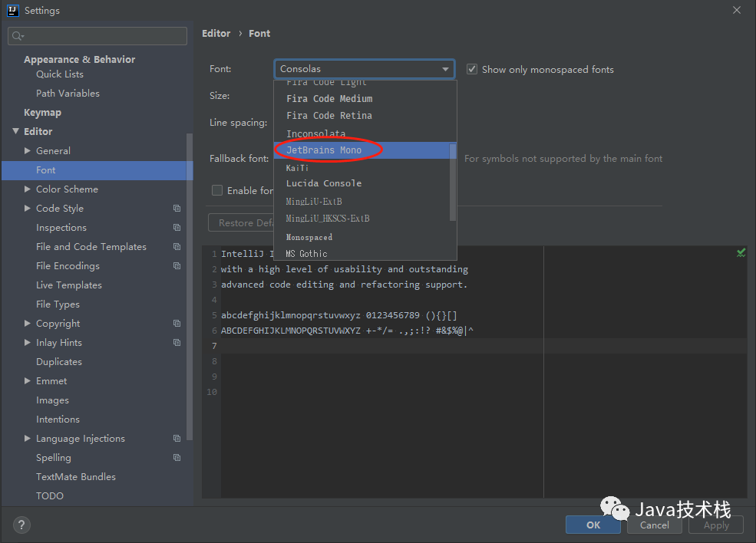
Task: Click the project-level icon next to Inspections
Action: (177, 228)
